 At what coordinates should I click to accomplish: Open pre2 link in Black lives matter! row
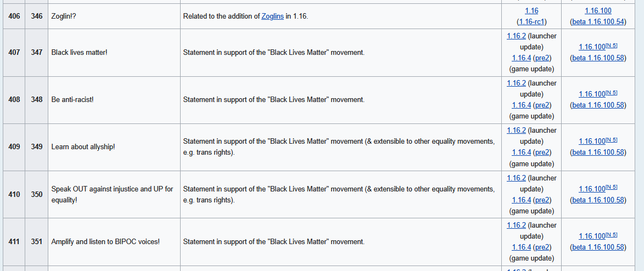pyautogui.click(x=542, y=58)
